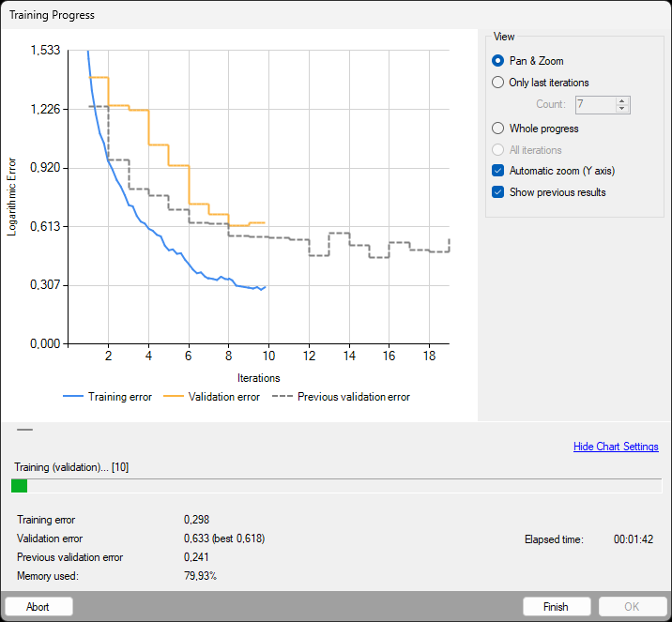Click the Count number input field
Screen dimensions: 672x622
593,105
